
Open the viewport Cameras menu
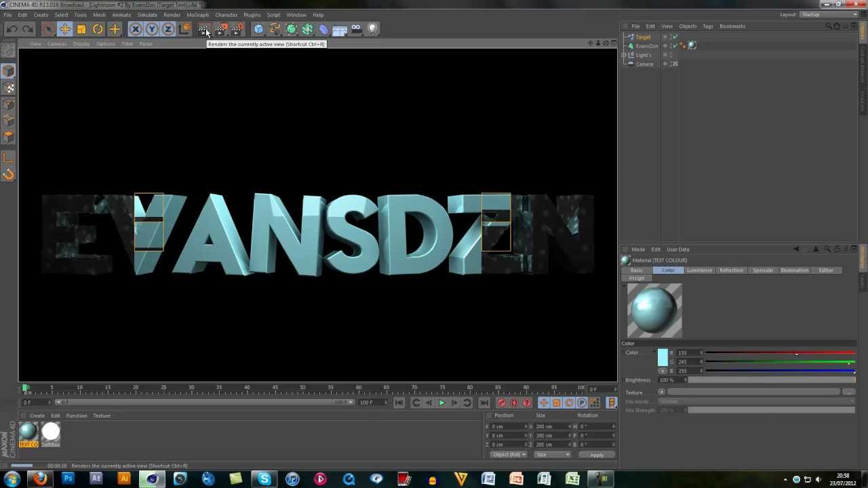pyautogui.click(x=57, y=44)
